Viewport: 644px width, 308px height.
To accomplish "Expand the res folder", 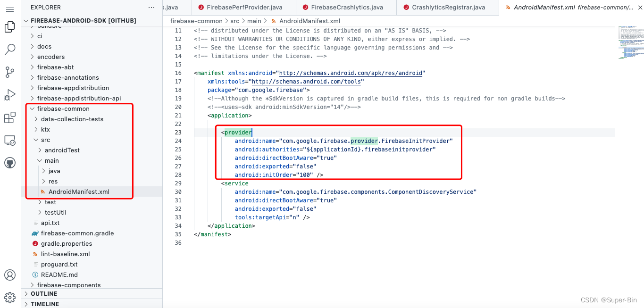I will (x=92, y=181).
